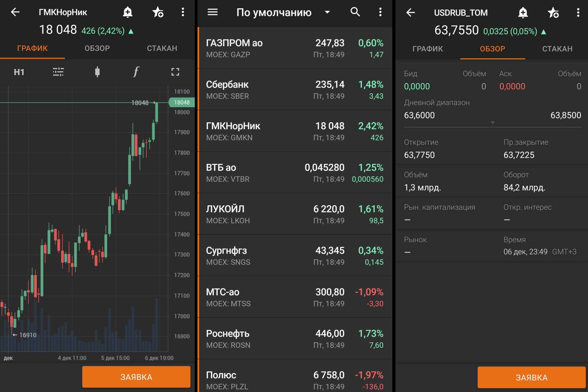Viewport: 588px width, 392px height.
Task: Open ГАЗПРОМ ао quote row
Action: 295,48
